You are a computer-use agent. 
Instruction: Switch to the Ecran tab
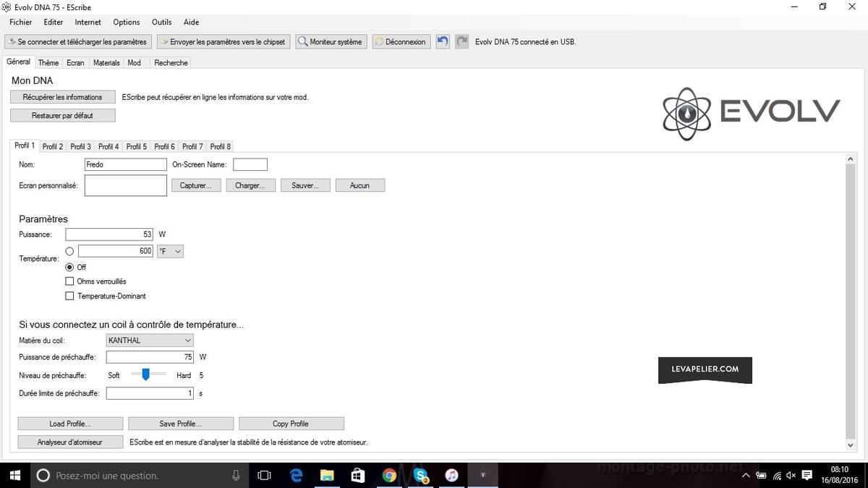(x=75, y=63)
